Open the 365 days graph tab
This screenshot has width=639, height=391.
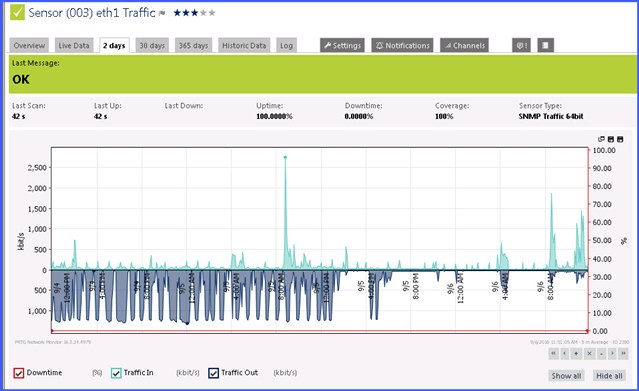193,45
